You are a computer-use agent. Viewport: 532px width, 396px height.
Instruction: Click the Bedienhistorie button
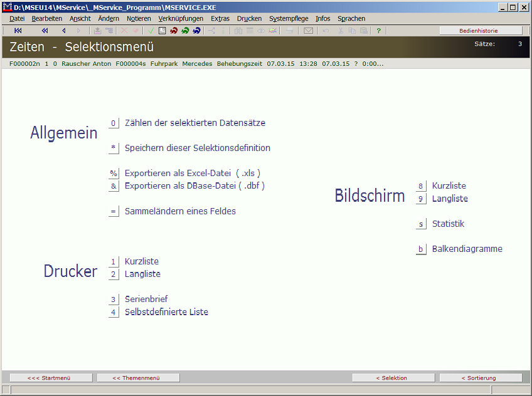481,30
